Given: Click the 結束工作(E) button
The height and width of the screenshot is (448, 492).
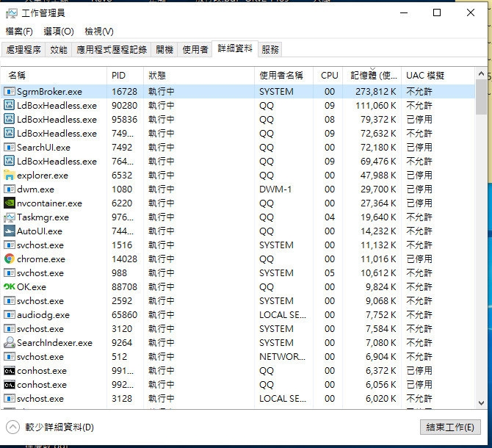Looking at the screenshot, I should (x=450, y=427).
